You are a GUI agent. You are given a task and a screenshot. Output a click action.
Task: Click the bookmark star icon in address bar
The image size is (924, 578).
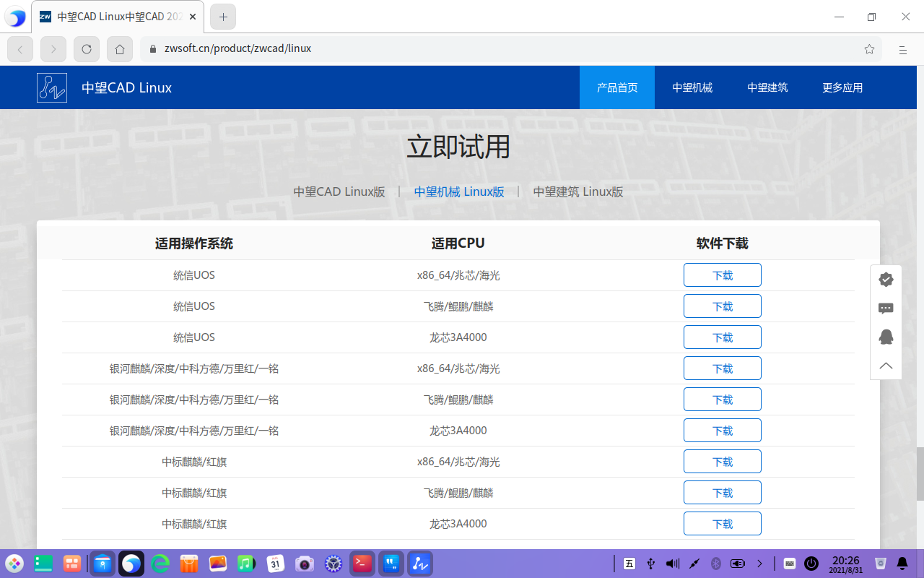(869, 49)
